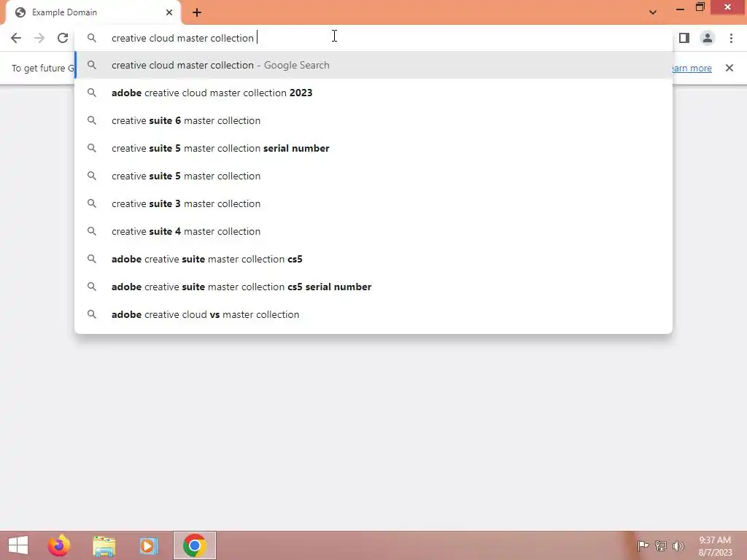Click inside the address bar text

[182, 38]
